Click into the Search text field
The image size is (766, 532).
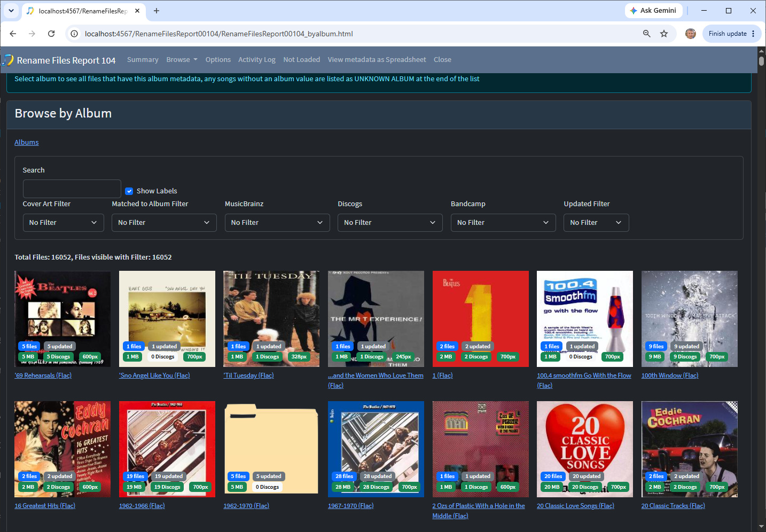pyautogui.click(x=72, y=189)
